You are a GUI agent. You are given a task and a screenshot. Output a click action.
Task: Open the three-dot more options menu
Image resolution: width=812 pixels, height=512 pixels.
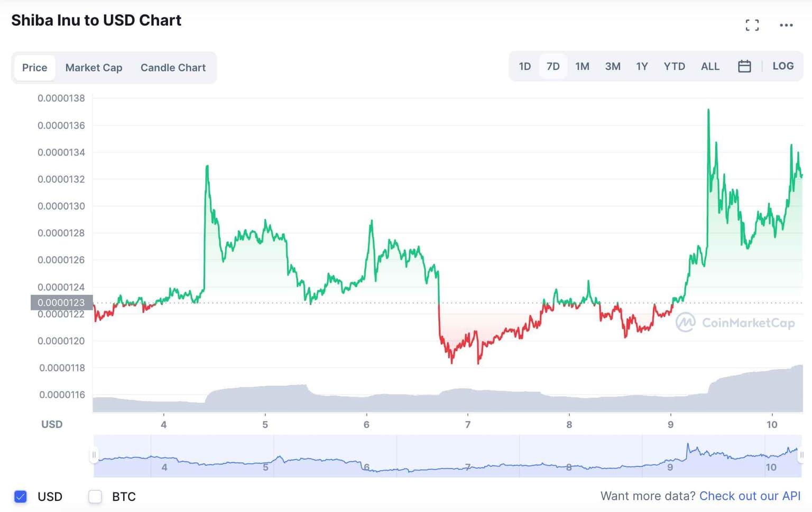[786, 25]
